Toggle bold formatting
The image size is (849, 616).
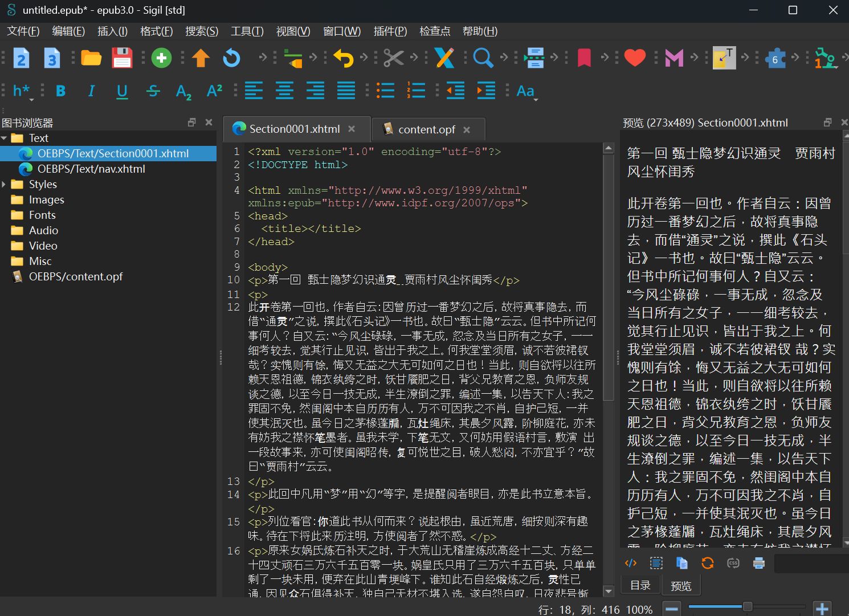[x=60, y=91]
